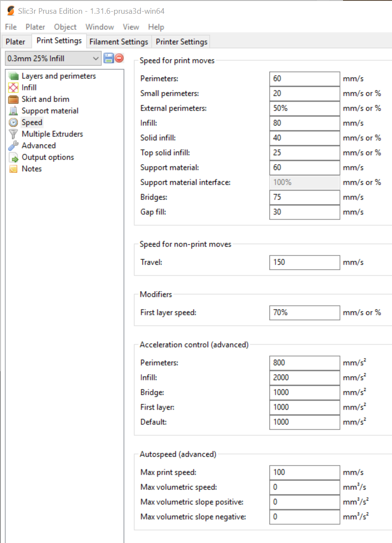
Task: Click the First layer speed field
Action: (305, 312)
